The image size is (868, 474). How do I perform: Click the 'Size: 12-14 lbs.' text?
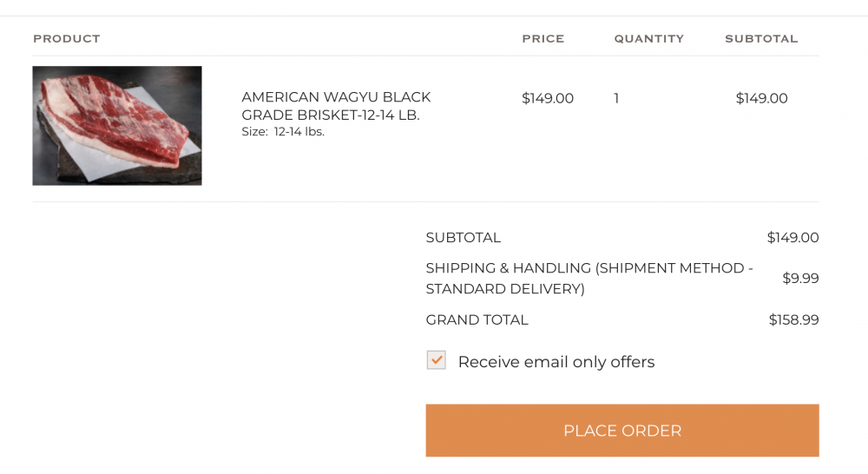click(x=283, y=132)
